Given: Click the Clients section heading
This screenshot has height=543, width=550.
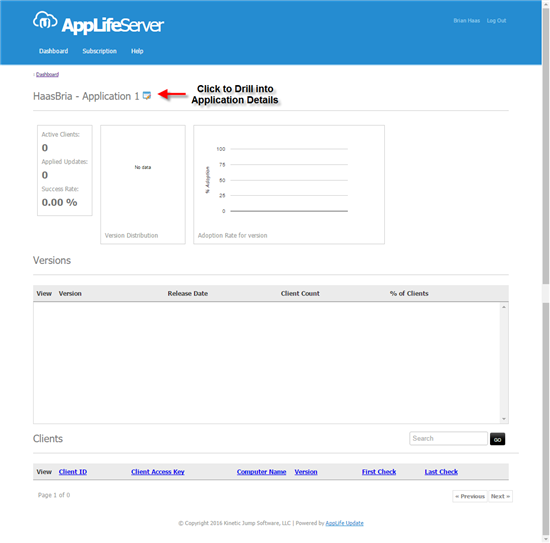Looking at the screenshot, I should (48, 438).
